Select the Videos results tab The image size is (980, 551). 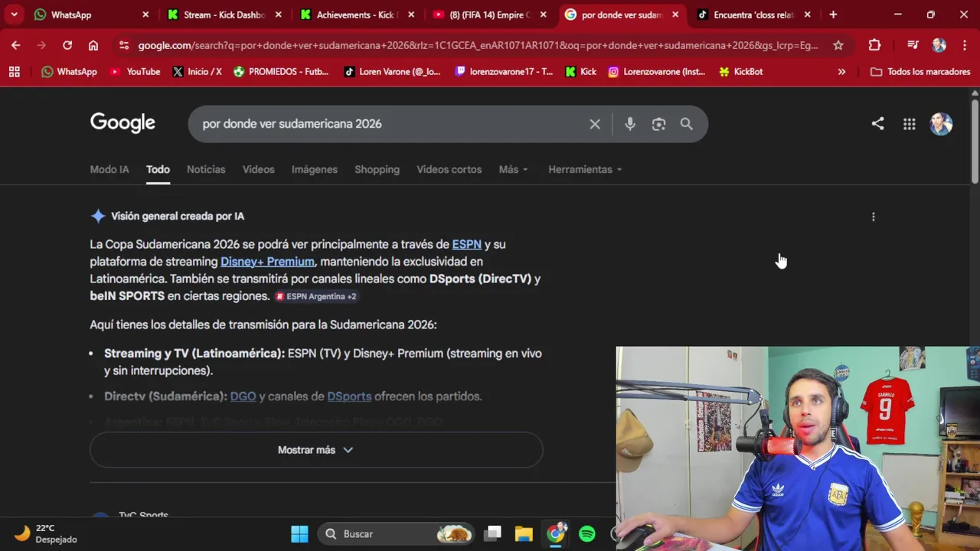click(x=258, y=169)
